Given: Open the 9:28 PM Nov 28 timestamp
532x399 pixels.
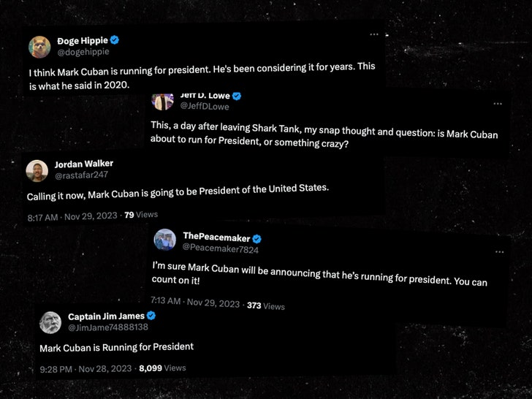Looking at the screenshot, I should (85, 368).
